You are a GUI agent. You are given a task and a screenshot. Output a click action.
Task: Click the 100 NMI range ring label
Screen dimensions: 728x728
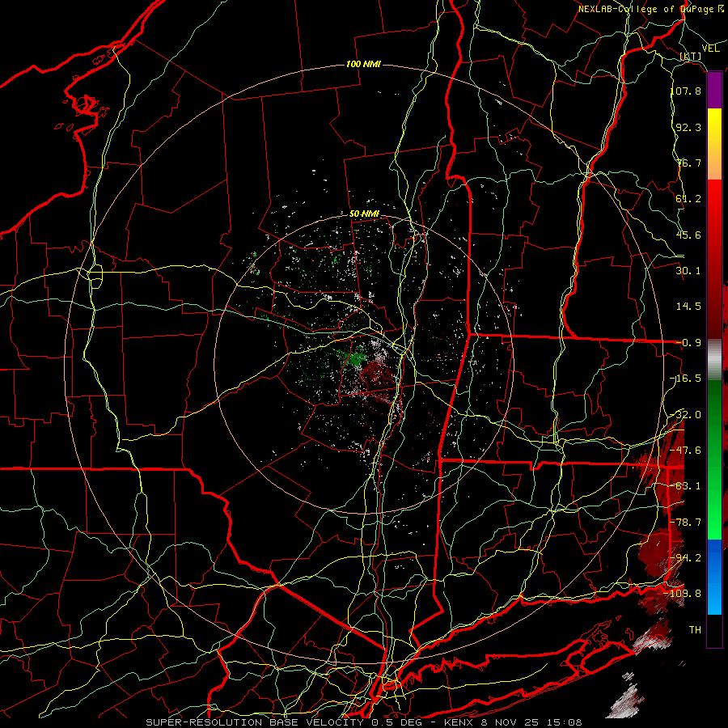[363, 64]
